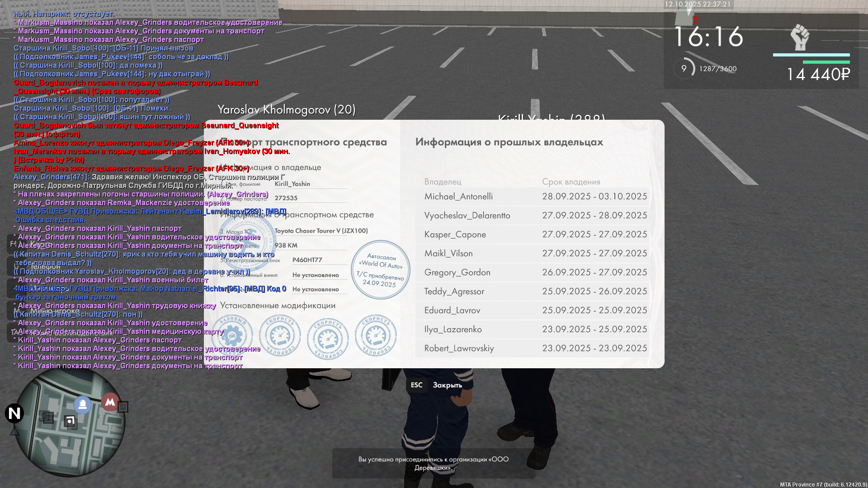This screenshot has width=868, height=488.
Task: Click the cyan health bar in HUD
Action: tap(811, 55)
